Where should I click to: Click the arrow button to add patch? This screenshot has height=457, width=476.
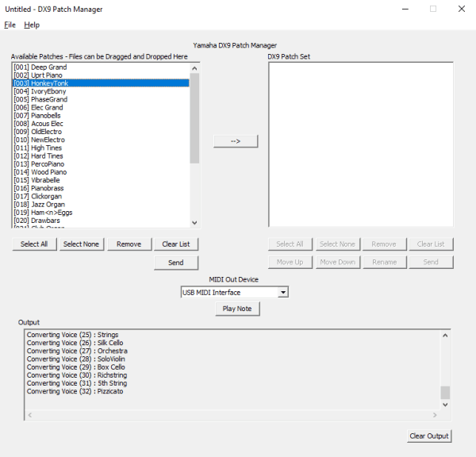(x=236, y=140)
